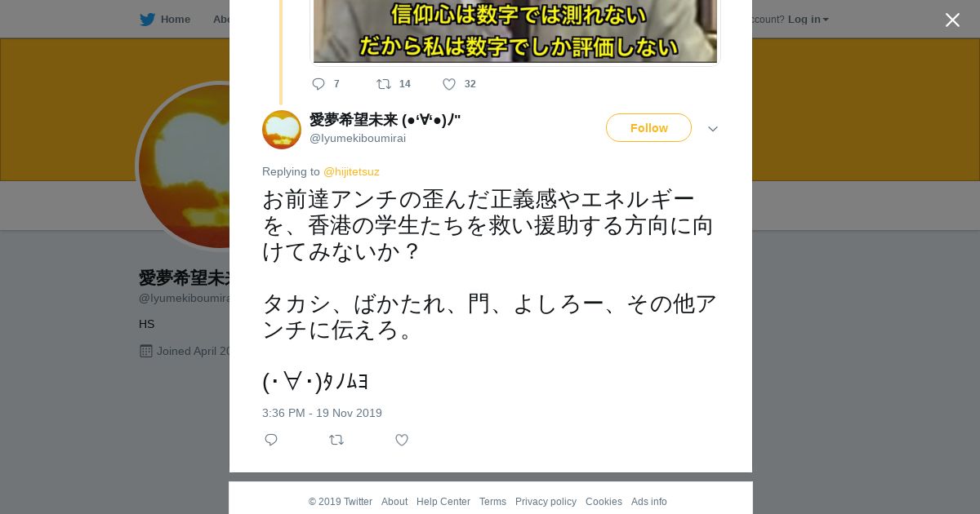Screen dimensions: 980x514
Task: Open the @hijitetsuz mention link
Action: coord(351,171)
